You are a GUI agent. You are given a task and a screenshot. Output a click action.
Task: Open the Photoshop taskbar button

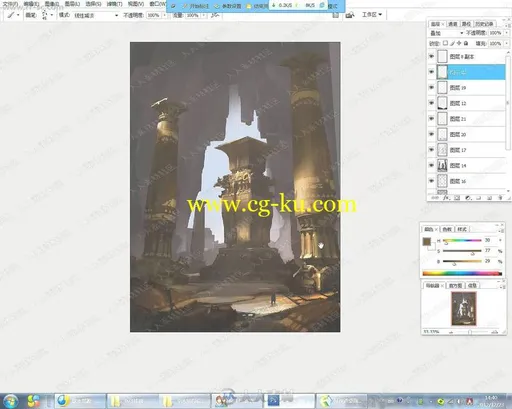click(289, 401)
